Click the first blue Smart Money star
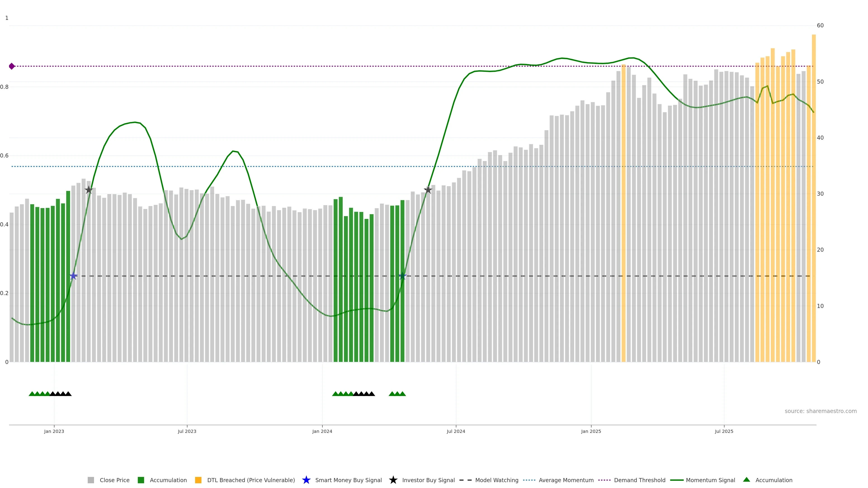This screenshot has width=868, height=488. 73,276
